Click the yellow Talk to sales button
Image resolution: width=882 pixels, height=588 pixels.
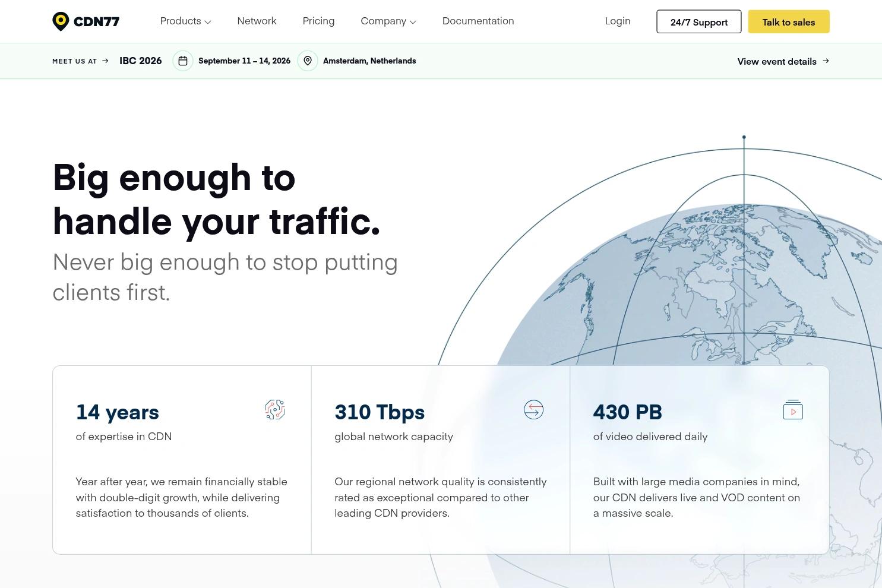click(x=788, y=21)
